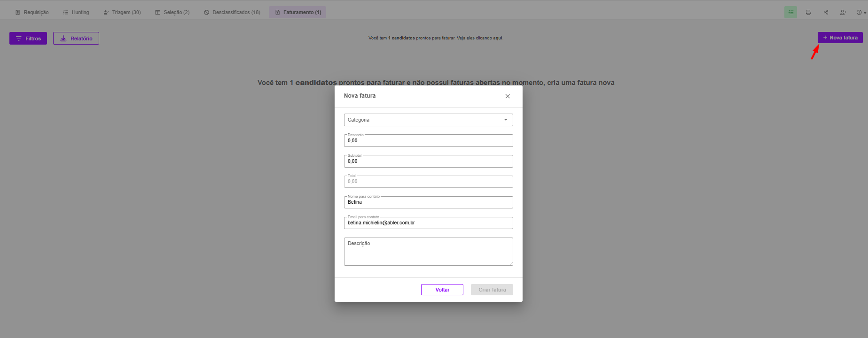The width and height of the screenshot is (868, 338).
Task: Click the add user icon
Action: pos(843,12)
